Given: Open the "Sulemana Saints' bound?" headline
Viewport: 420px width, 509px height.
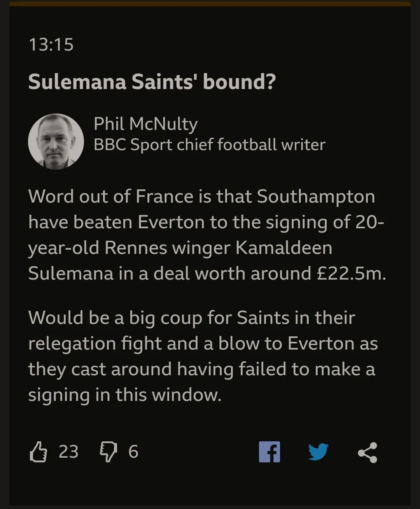Looking at the screenshot, I should pyautogui.click(x=152, y=82).
